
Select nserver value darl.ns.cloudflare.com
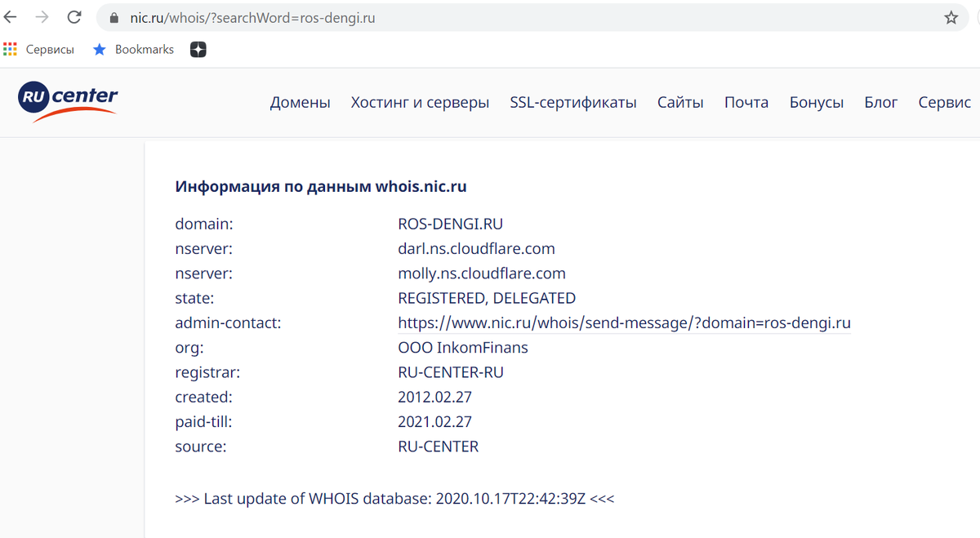(477, 248)
